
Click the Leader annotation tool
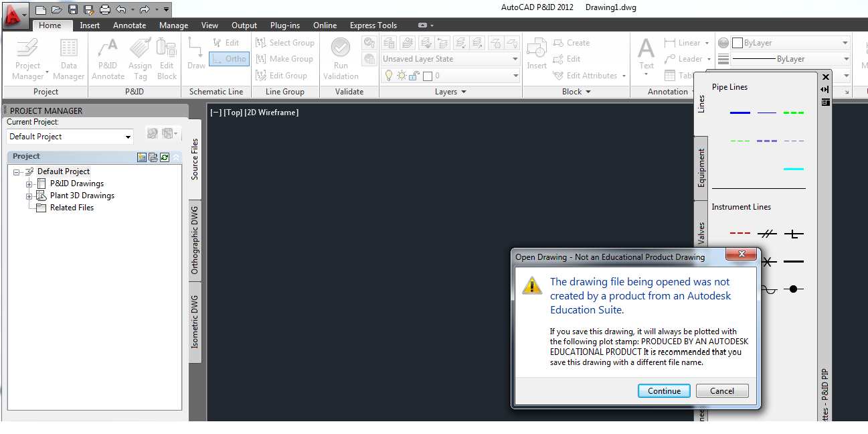coord(684,59)
